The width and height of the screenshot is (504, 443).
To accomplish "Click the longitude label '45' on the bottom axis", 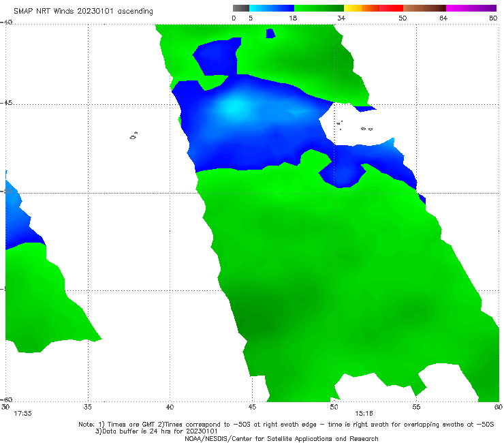I will click(252, 407).
